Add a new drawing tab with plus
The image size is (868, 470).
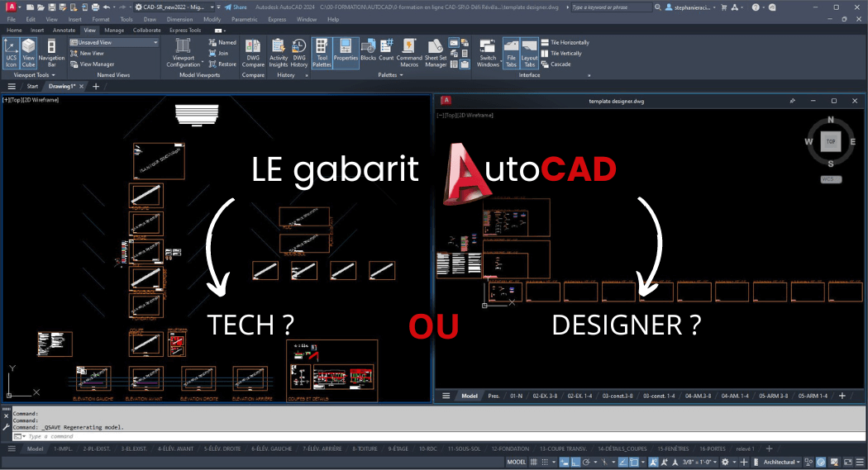pos(96,86)
